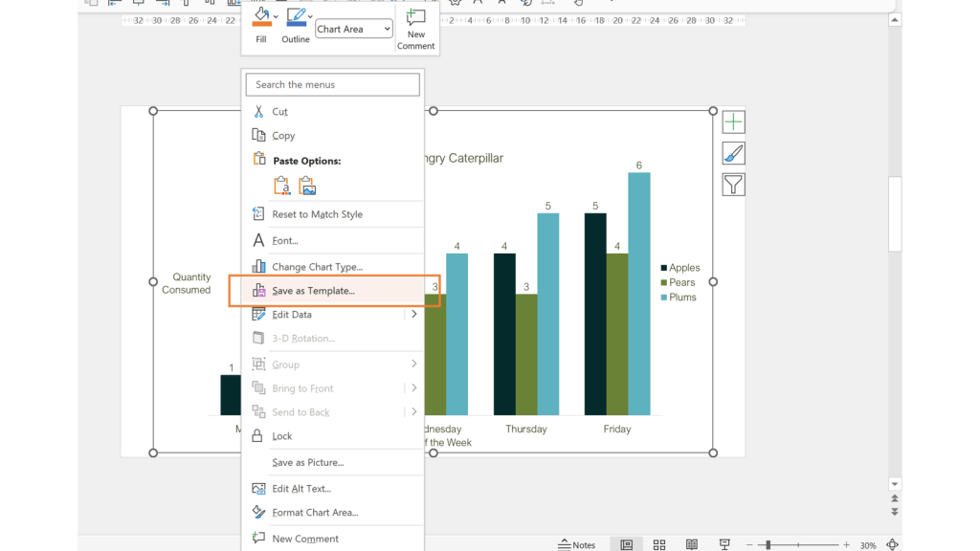Select Copy from the context menu

[281, 135]
